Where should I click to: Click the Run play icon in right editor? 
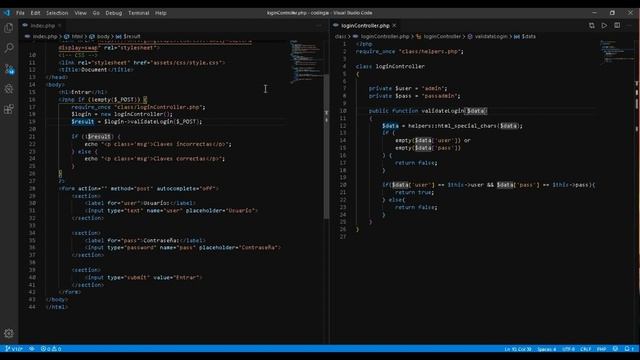[604, 25]
